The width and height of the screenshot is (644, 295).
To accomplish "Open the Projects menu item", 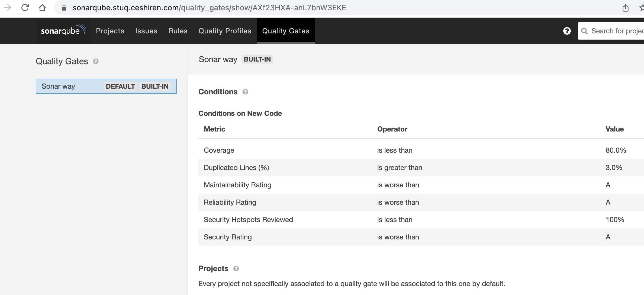I will pos(110,31).
